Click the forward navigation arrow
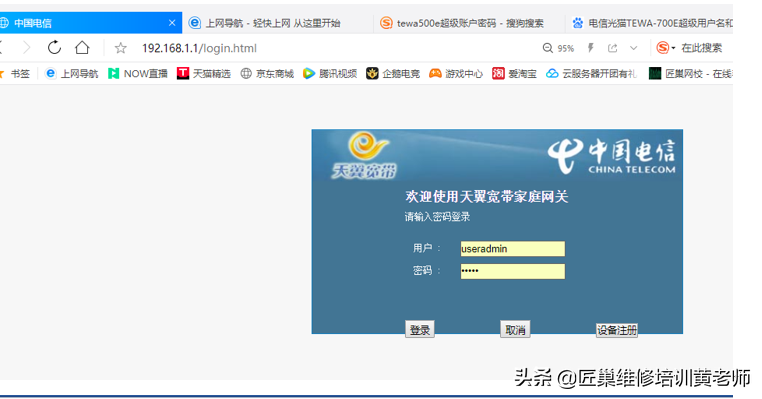Viewport: 762px width, 399px height. (x=27, y=48)
